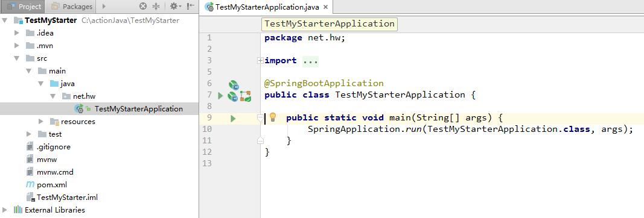
Task: Click the resources folder icon
Action: pos(54,122)
